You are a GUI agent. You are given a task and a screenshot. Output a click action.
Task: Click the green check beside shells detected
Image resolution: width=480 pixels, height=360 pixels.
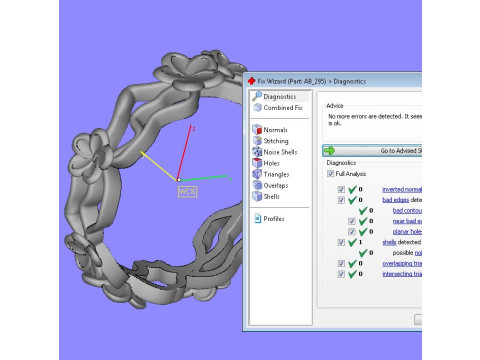352,242
